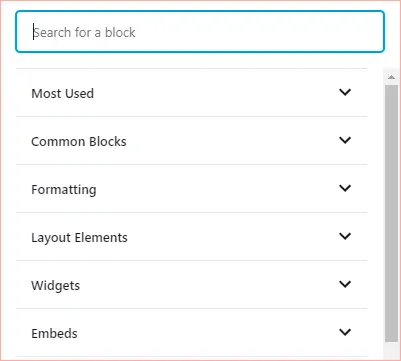
Task: Click the chevron icon beside Most Used
Action: click(x=345, y=92)
